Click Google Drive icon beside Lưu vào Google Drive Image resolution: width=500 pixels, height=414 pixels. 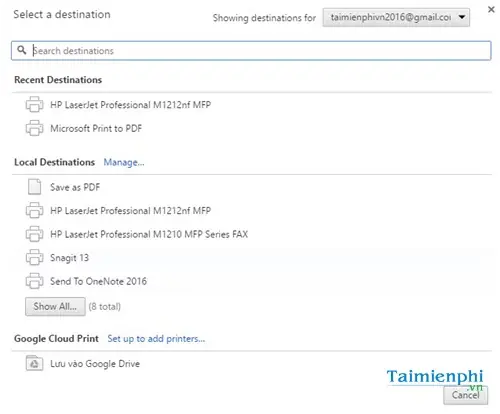(34, 363)
